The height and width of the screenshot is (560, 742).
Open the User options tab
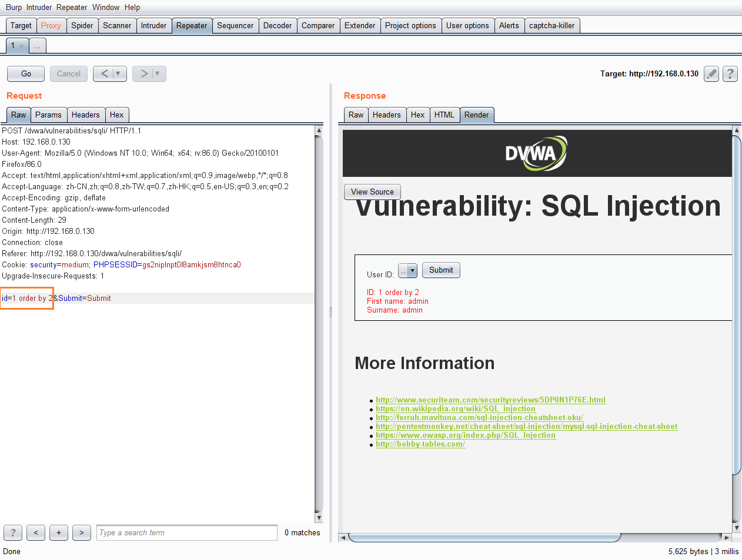point(467,25)
